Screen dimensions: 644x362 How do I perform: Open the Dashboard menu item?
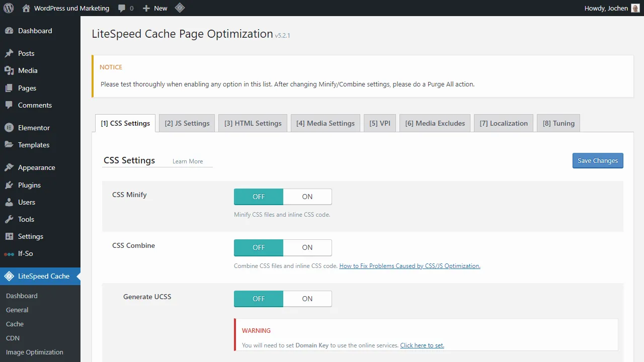click(x=35, y=31)
